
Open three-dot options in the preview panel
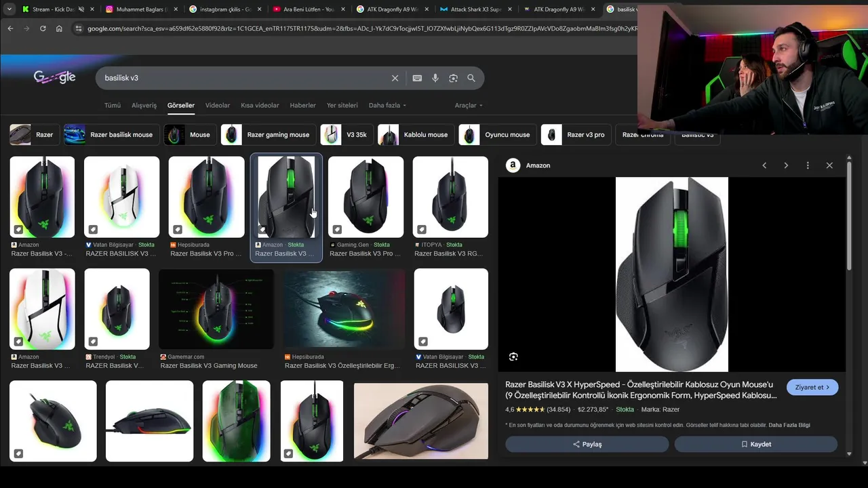[x=808, y=165]
